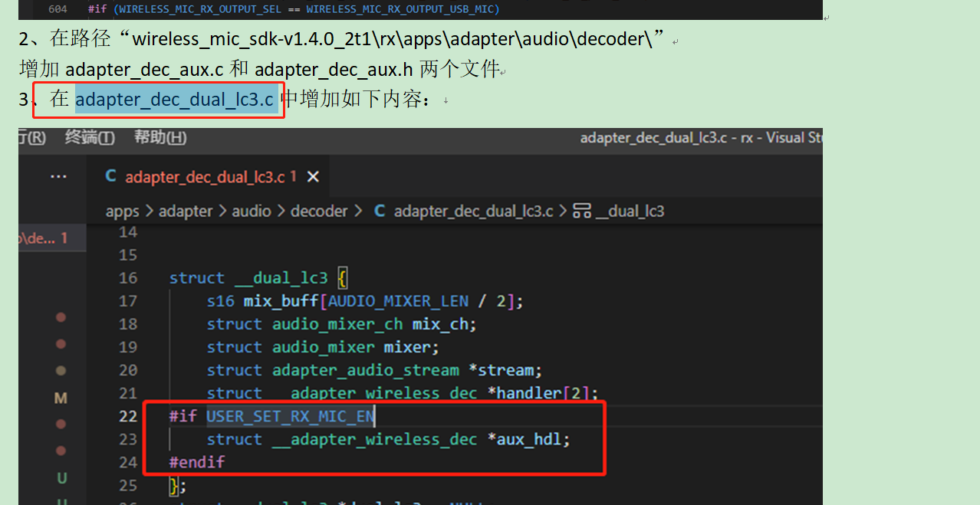Select adapter_dec_dual_lc3.c in the breadcrumb path
980x505 pixels.
point(473,211)
